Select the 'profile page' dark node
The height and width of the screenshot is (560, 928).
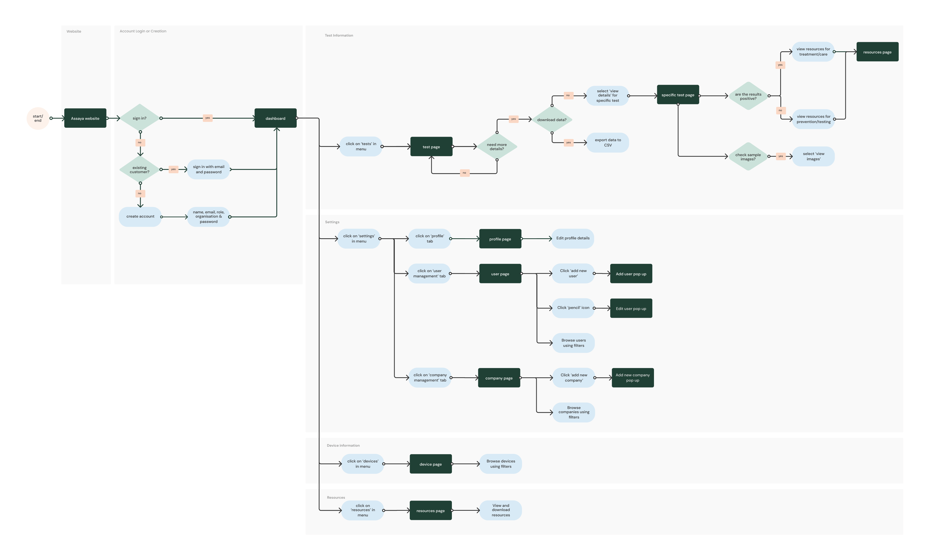point(500,239)
